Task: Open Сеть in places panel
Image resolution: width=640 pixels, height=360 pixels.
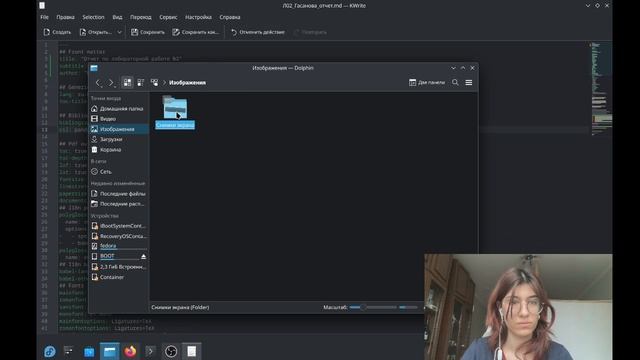Action: tap(118, 171)
